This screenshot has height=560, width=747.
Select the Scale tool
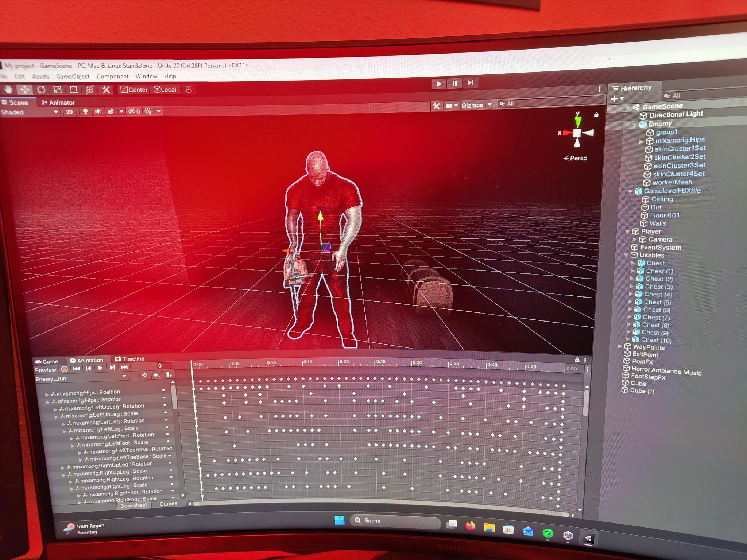click(x=57, y=89)
